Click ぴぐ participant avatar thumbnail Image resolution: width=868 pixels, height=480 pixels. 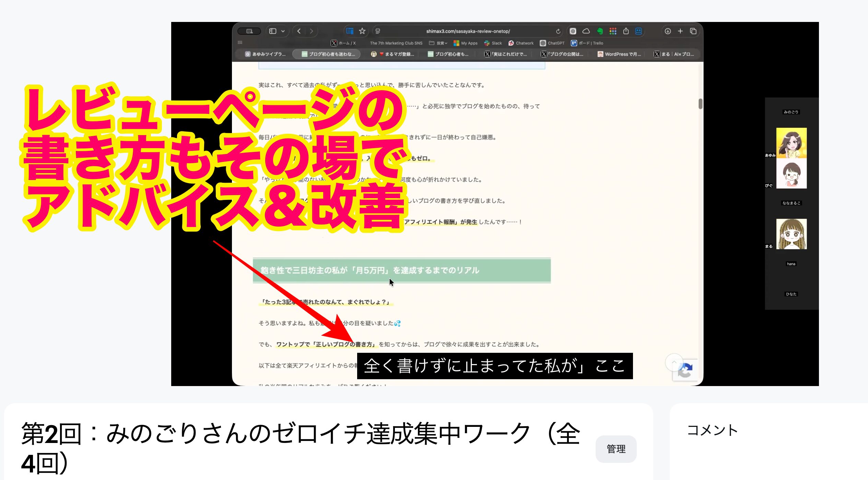791,173
